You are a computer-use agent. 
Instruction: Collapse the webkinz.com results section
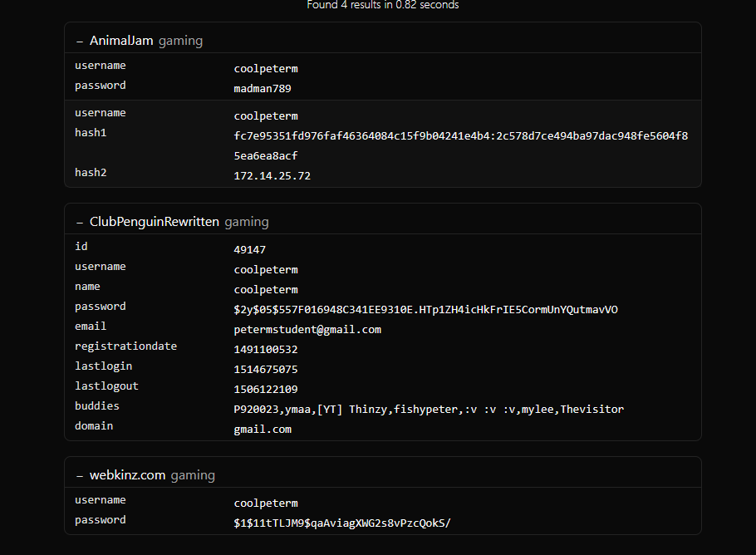[80, 475]
